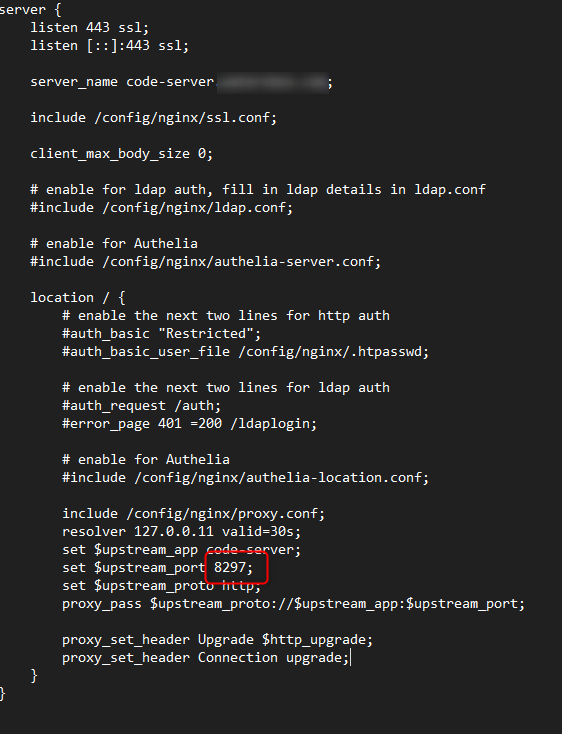Click 'listen 443 ssl;' line
Viewport: 562px width, 734px height.
[x=90, y=28]
